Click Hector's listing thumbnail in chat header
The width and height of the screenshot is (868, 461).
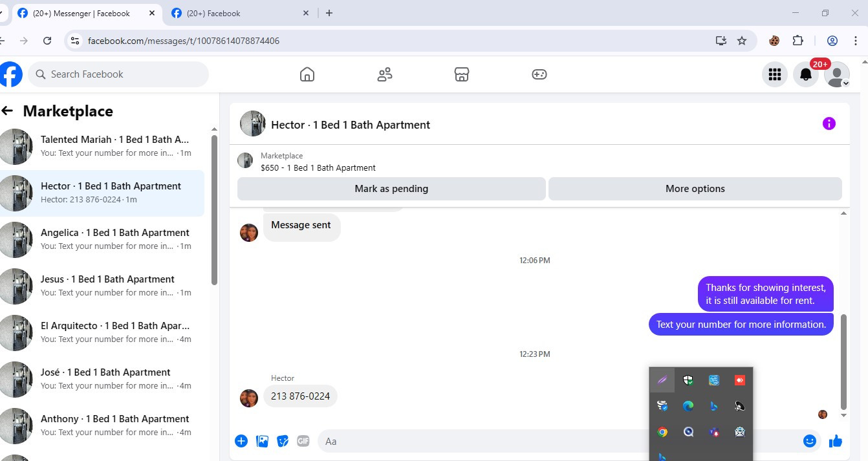[253, 123]
